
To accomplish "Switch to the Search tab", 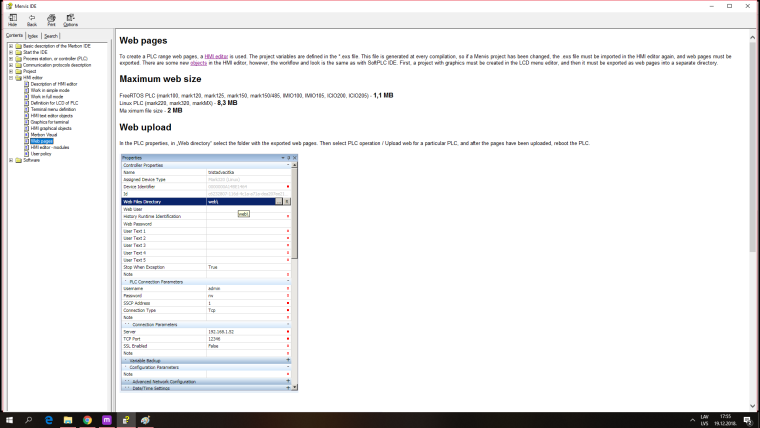I will point(51,36).
